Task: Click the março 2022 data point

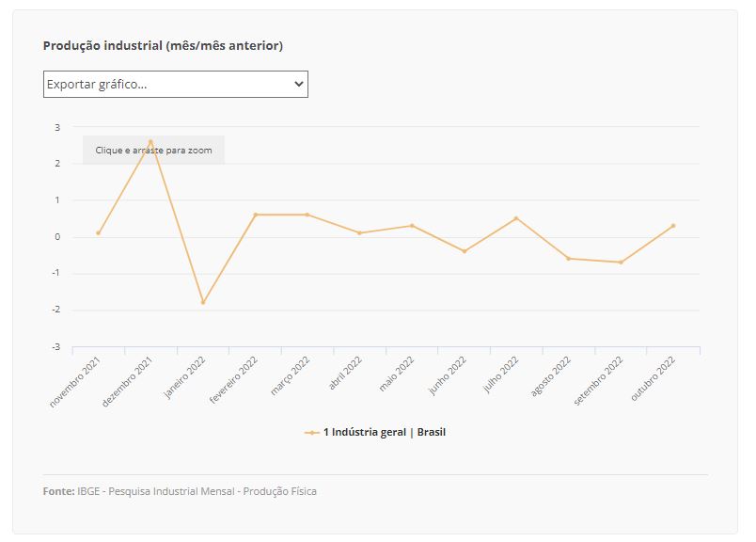Action: (x=307, y=215)
